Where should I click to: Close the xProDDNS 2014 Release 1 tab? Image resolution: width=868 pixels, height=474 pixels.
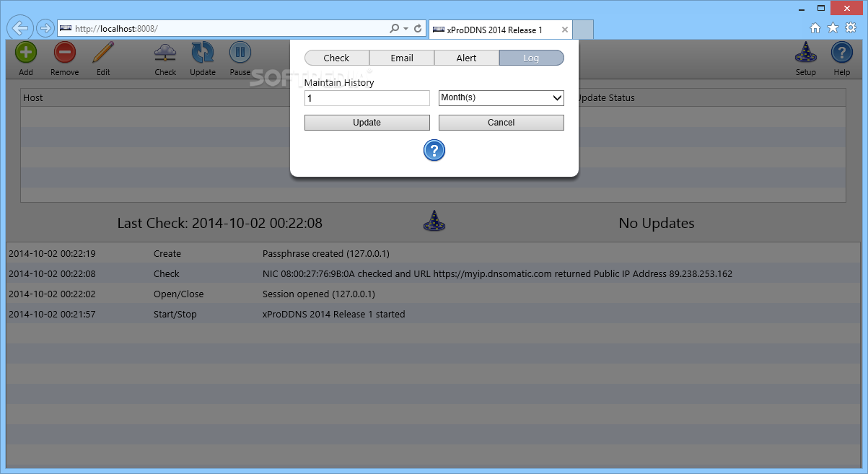565,30
